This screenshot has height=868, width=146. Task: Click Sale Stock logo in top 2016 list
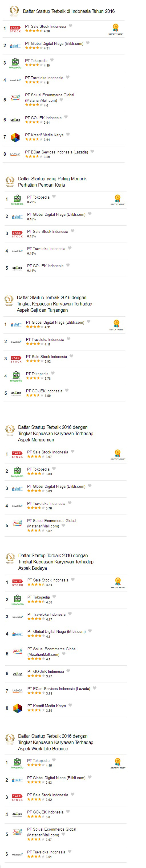point(15,29)
